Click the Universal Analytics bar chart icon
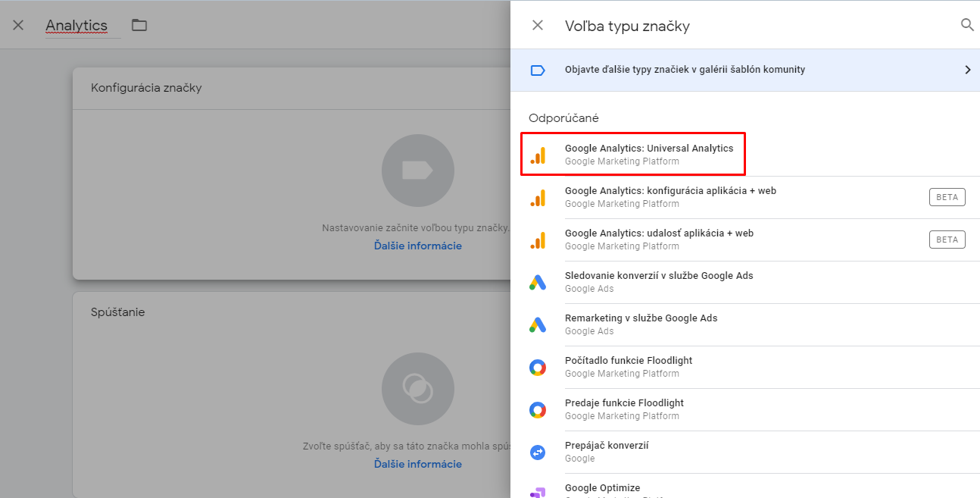The width and height of the screenshot is (980, 498). [538, 155]
